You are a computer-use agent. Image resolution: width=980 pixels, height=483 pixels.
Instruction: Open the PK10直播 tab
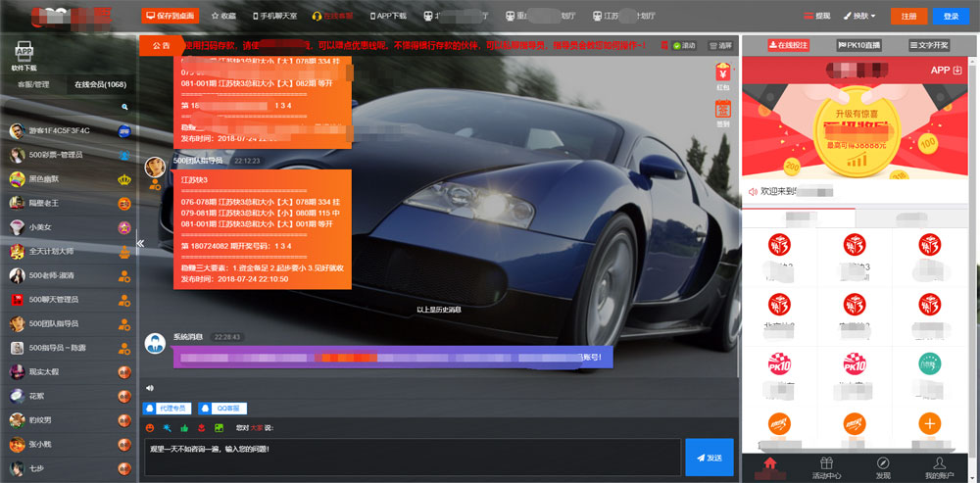coord(858,45)
